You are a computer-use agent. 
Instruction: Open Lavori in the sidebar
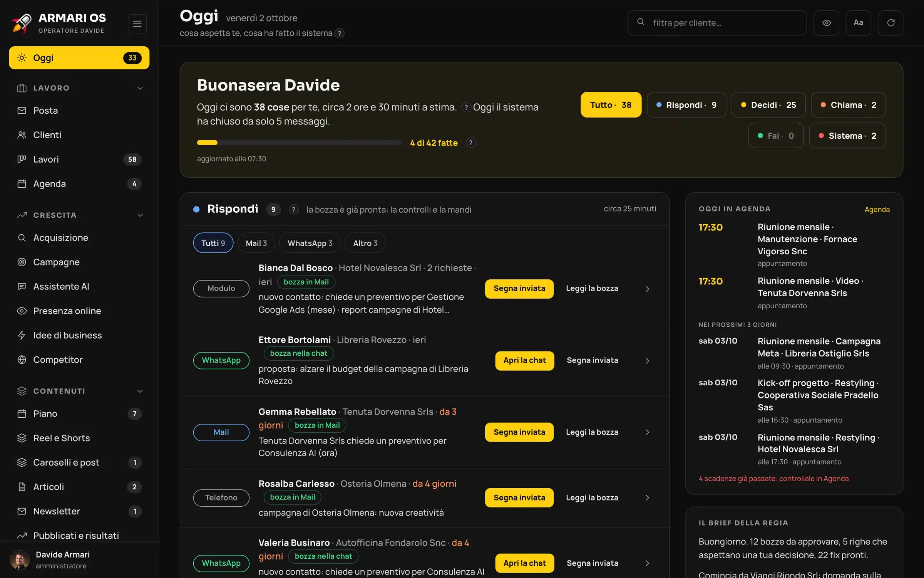(79, 159)
